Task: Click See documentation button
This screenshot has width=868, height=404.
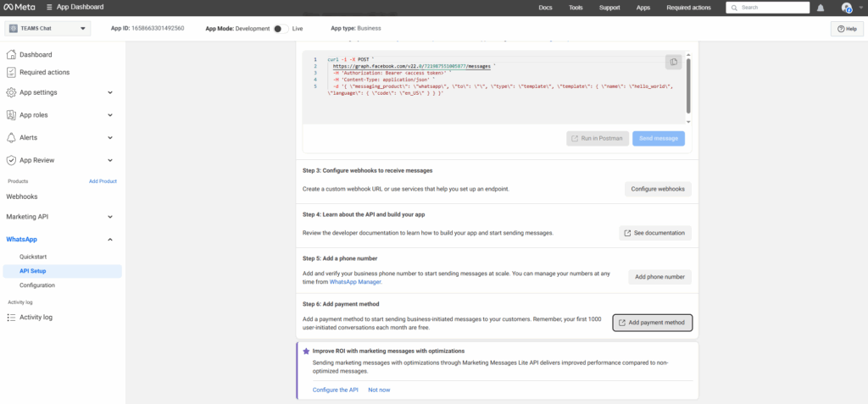Action: click(655, 233)
